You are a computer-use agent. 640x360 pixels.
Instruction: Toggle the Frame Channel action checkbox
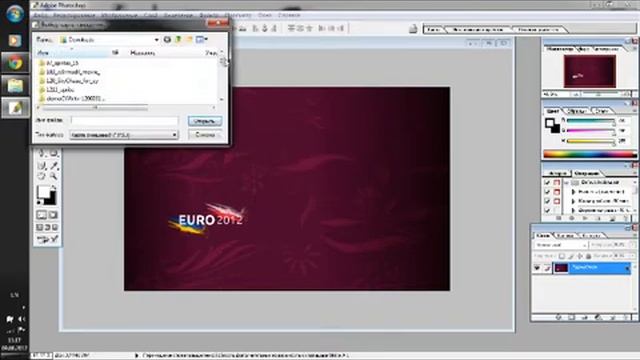(547, 201)
